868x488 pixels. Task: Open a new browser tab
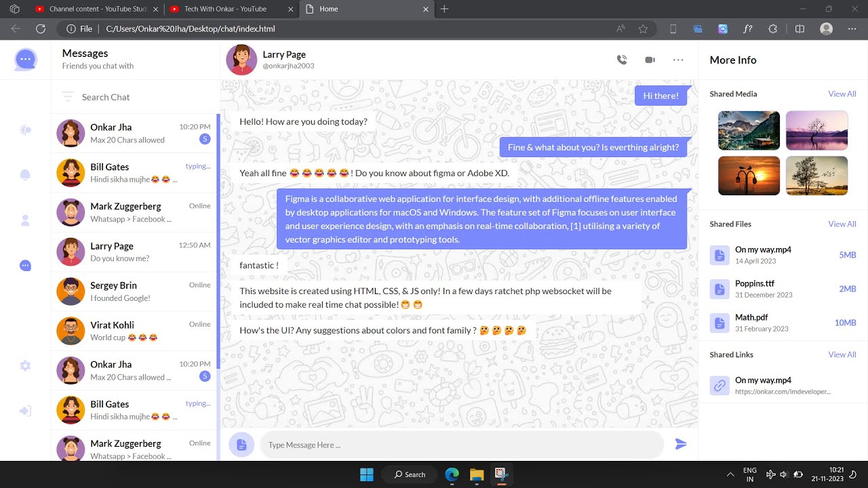pos(444,9)
